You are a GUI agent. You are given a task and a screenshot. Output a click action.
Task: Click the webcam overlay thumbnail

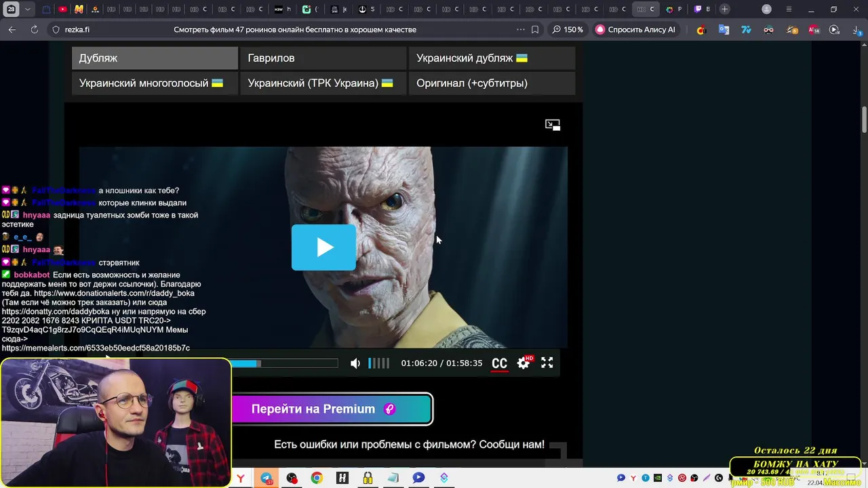tap(115, 422)
